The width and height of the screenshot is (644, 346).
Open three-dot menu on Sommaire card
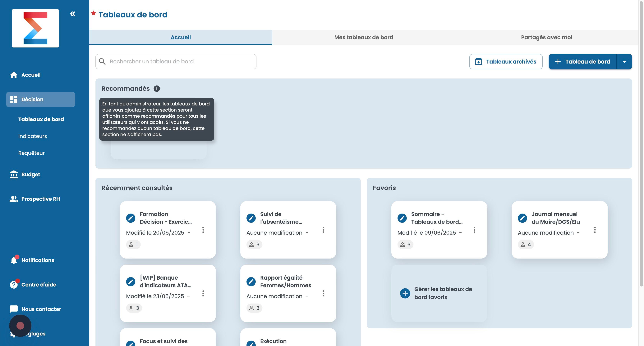coord(474,230)
